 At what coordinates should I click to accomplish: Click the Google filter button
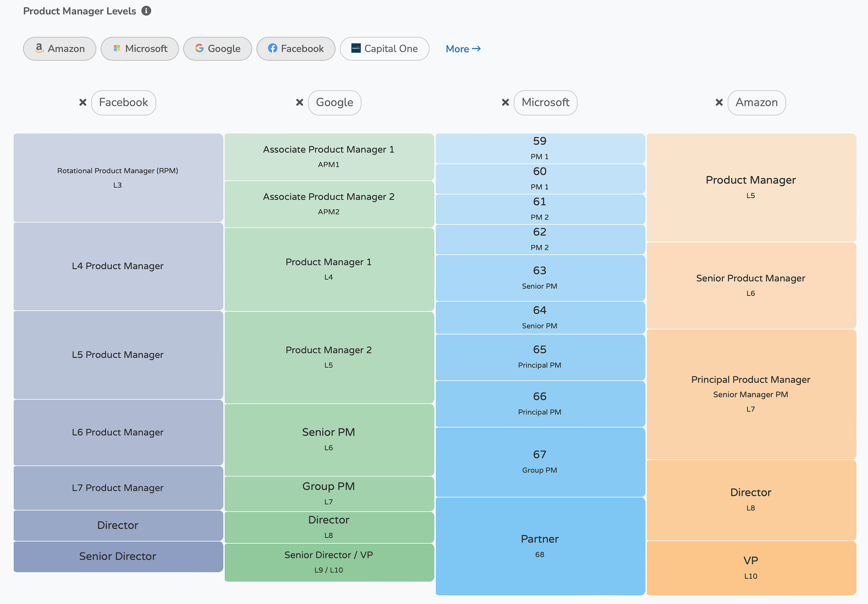(217, 48)
